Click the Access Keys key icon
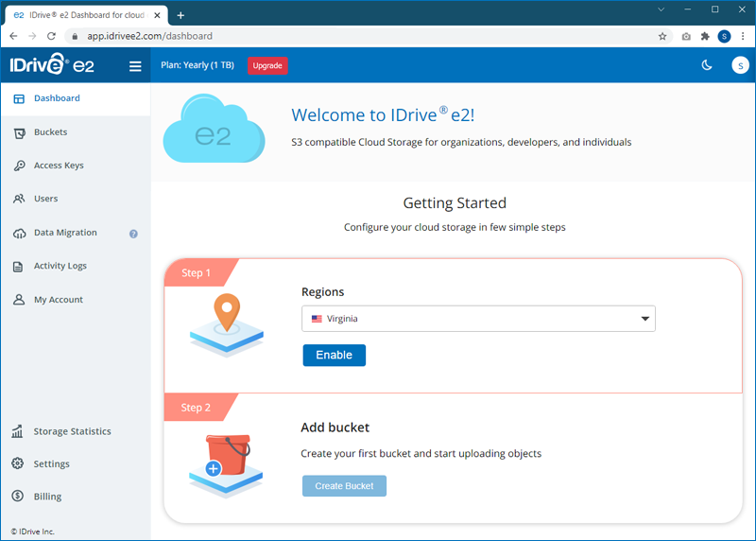The height and width of the screenshot is (541, 756). click(19, 166)
